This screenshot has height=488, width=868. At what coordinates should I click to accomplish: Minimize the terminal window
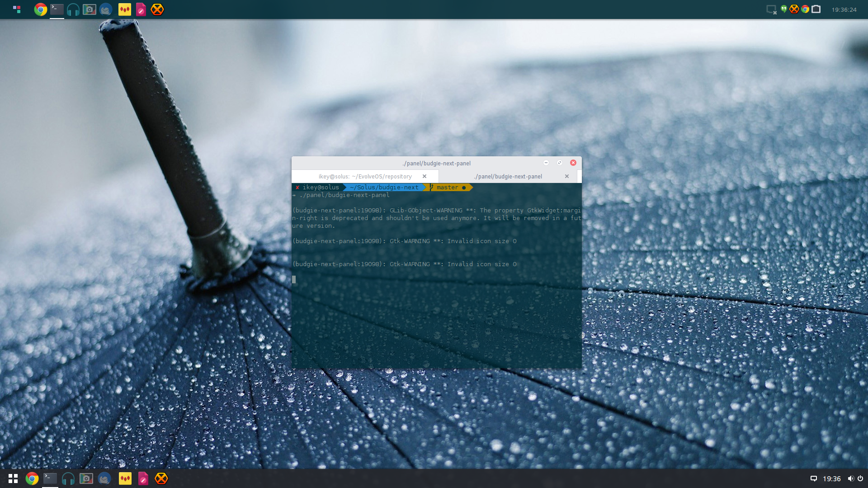point(546,163)
